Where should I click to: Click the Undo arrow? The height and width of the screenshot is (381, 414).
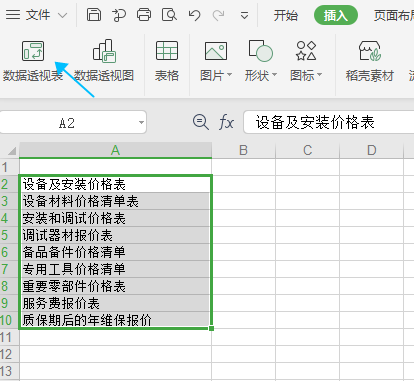(194, 15)
